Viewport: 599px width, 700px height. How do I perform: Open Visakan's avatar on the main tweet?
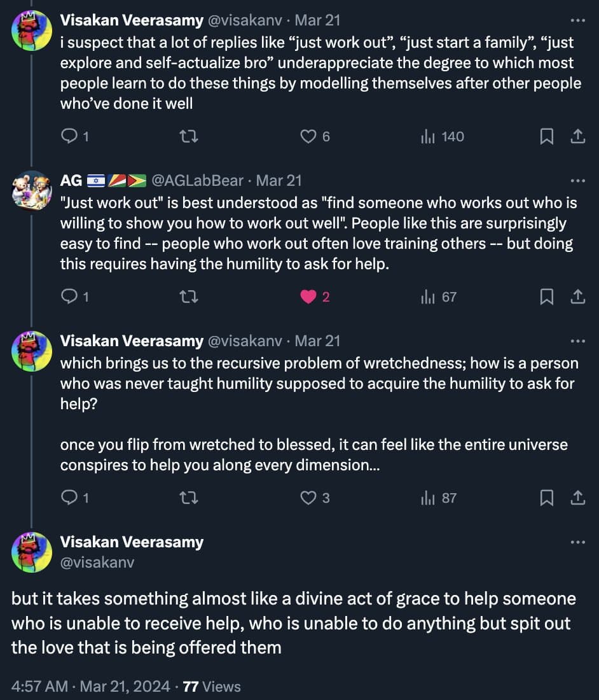[x=31, y=552]
